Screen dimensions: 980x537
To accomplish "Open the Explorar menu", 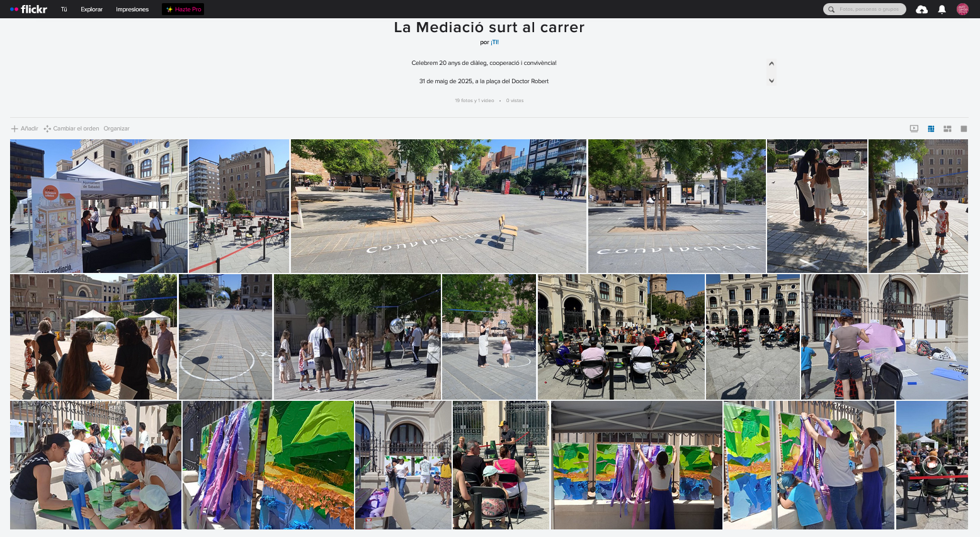I will 91,9.
